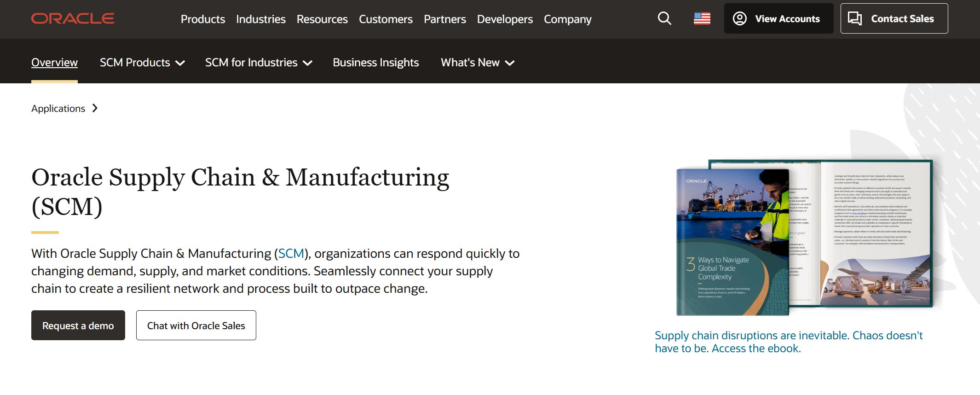Go to Business Insights

click(376, 63)
